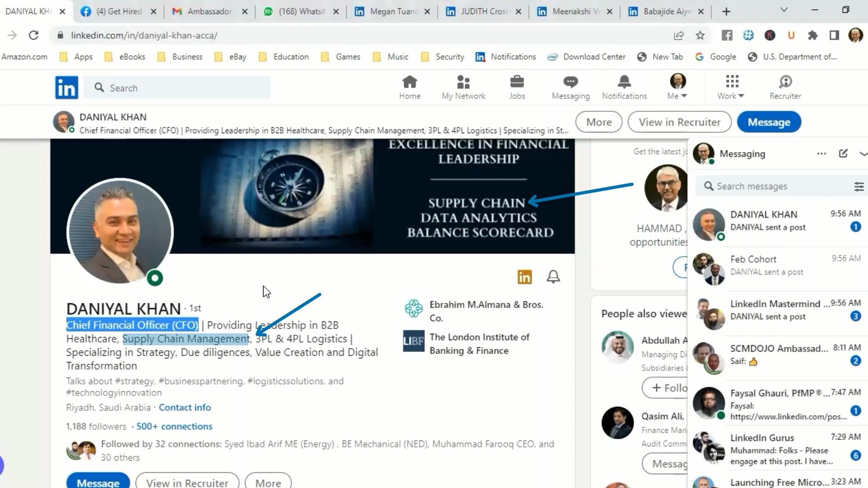Image resolution: width=868 pixels, height=488 pixels.
Task: Click the browser forward arrow
Action: [x=12, y=35]
